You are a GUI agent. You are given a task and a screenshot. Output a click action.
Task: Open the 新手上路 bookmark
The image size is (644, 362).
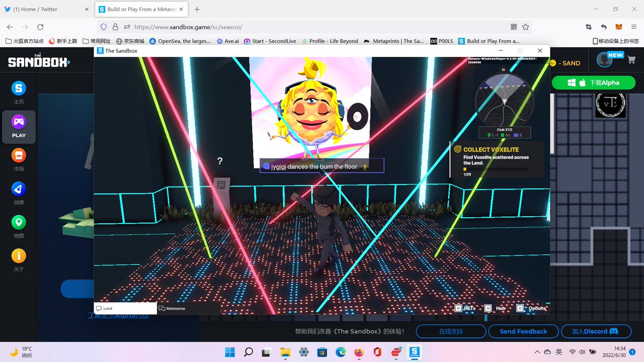63,41
